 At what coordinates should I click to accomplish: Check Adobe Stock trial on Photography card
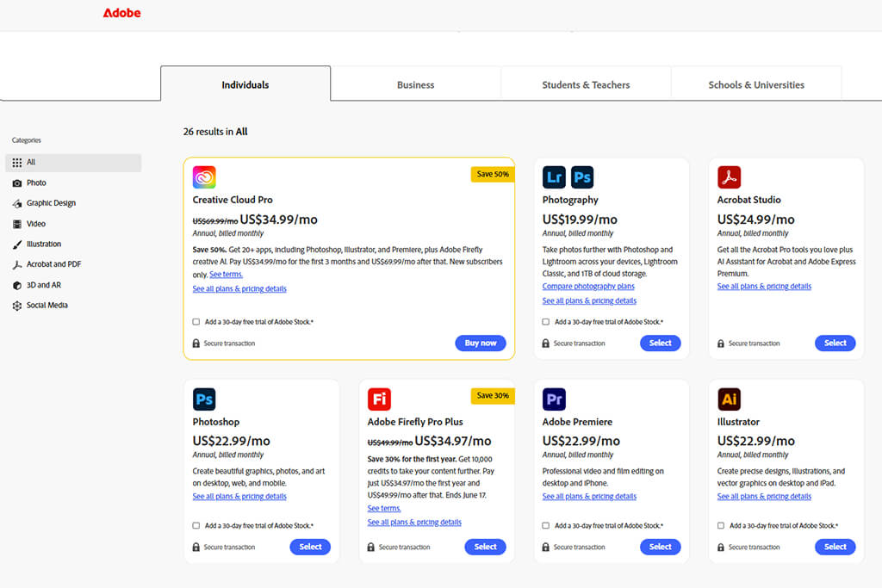(545, 322)
